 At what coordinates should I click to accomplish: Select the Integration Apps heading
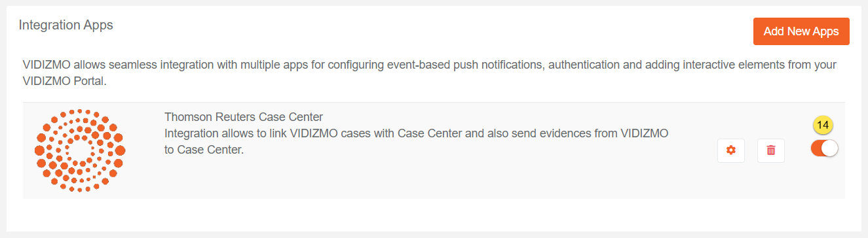[x=66, y=25]
